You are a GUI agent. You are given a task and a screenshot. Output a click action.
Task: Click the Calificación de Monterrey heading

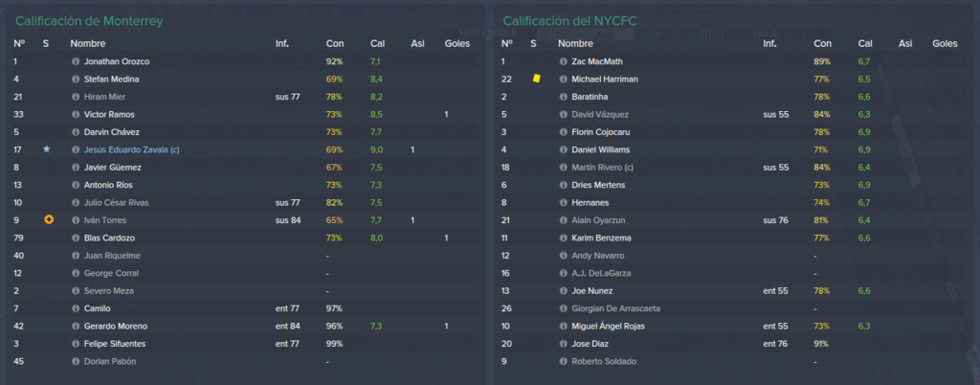coord(89,21)
